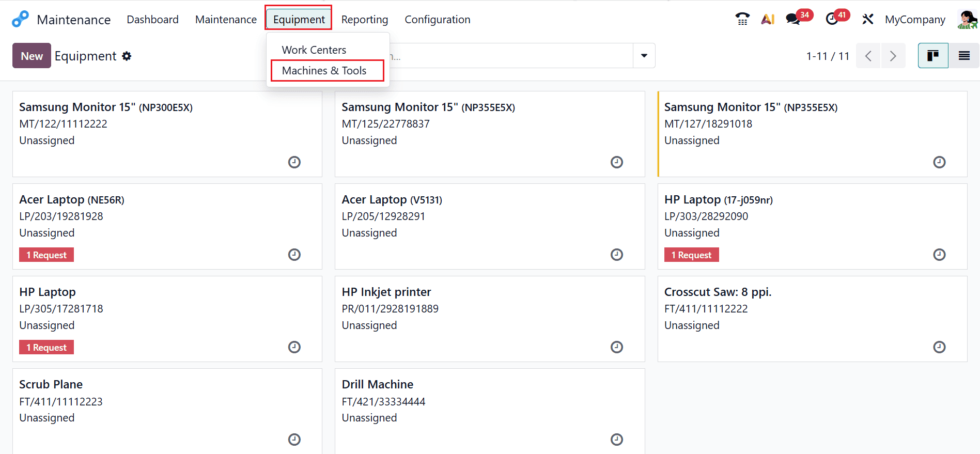Open the VoIP phone icon
Viewport: 980px width, 454px height.
742,19
